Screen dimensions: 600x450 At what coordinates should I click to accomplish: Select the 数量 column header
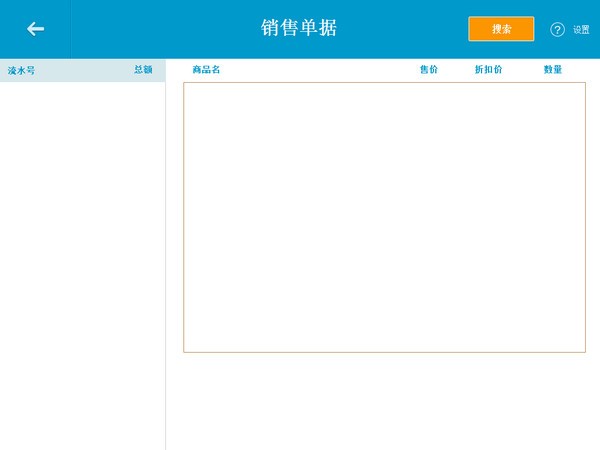click(553, 70)
